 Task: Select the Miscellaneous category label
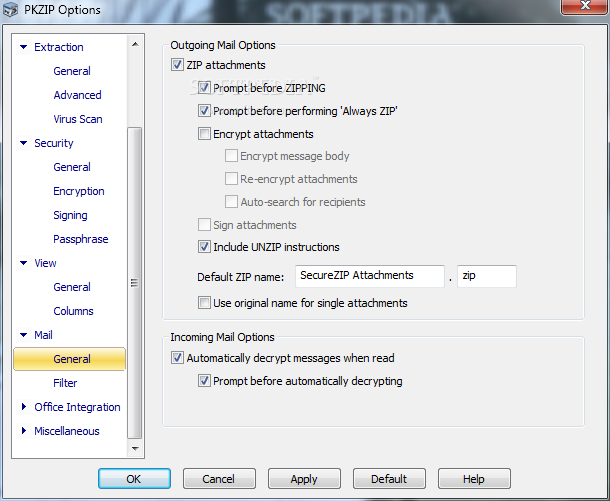point(67,431)
